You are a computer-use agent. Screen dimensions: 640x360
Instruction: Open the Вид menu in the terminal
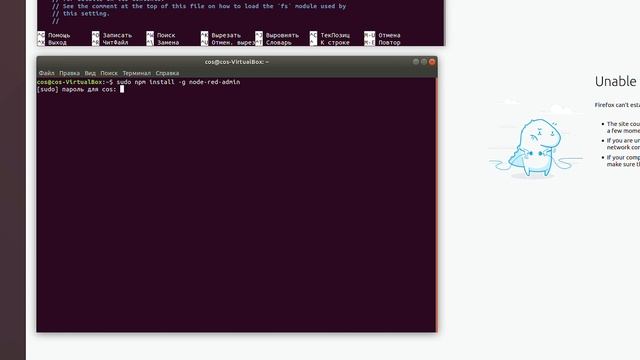(90, 73)
